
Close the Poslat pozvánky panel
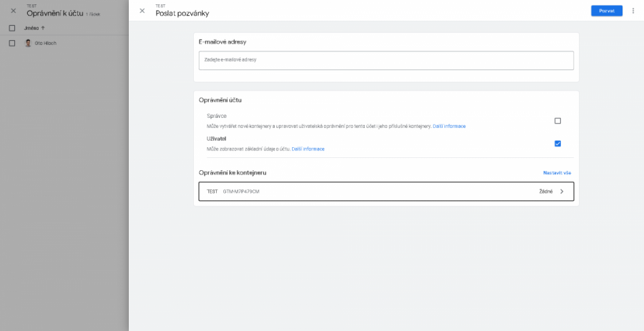coord(142,11)
